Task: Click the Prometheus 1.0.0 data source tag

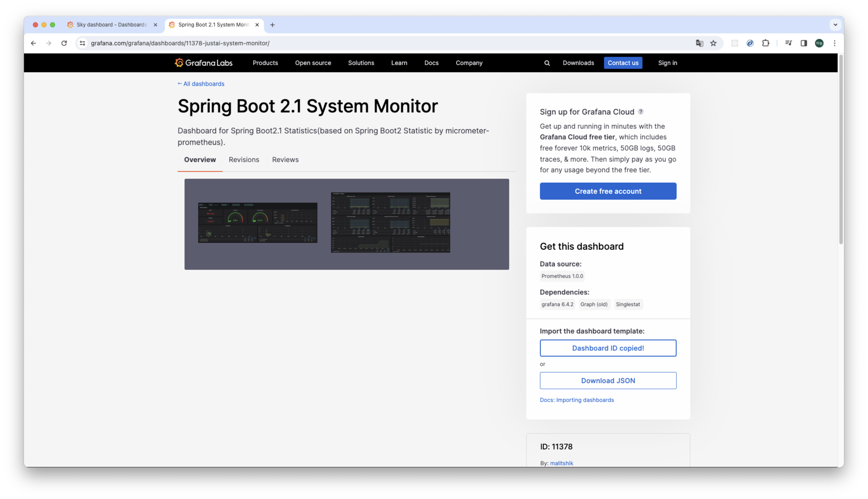Action: point(562,276)
